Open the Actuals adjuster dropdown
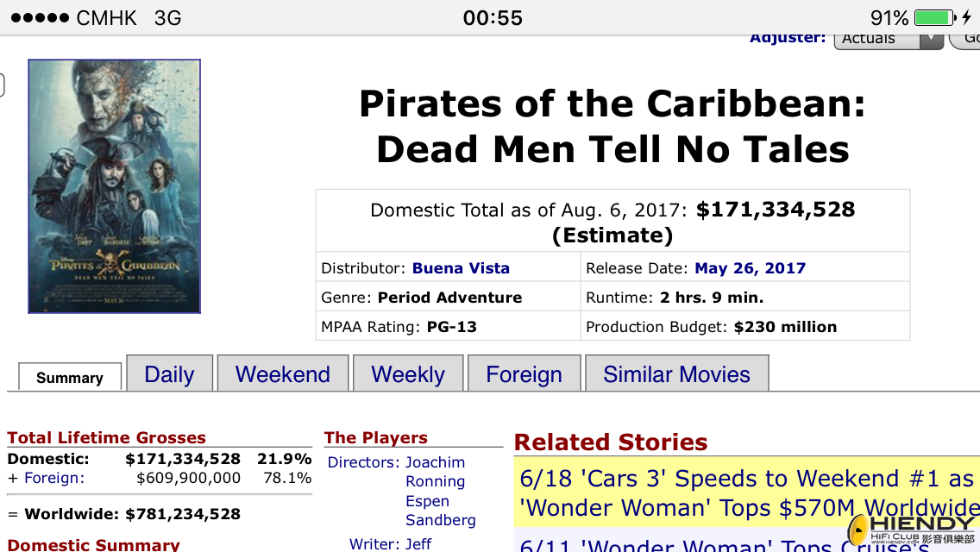The width and height of the screenshot is (980, 552). [889, 40]
